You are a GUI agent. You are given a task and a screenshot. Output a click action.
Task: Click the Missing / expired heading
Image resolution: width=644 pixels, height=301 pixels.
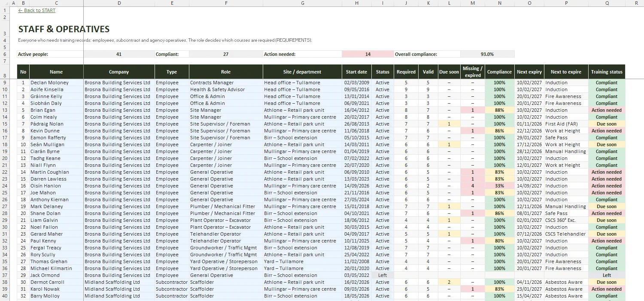(473, 72)
